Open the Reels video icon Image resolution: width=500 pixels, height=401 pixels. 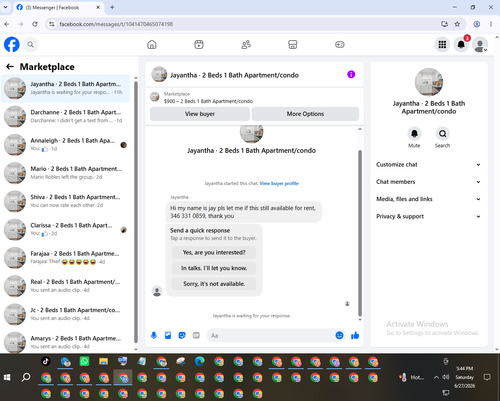point(199,44)
